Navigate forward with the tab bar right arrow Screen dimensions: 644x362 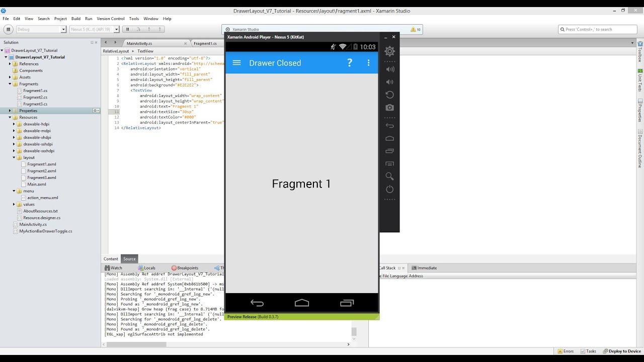click(115, 43)
